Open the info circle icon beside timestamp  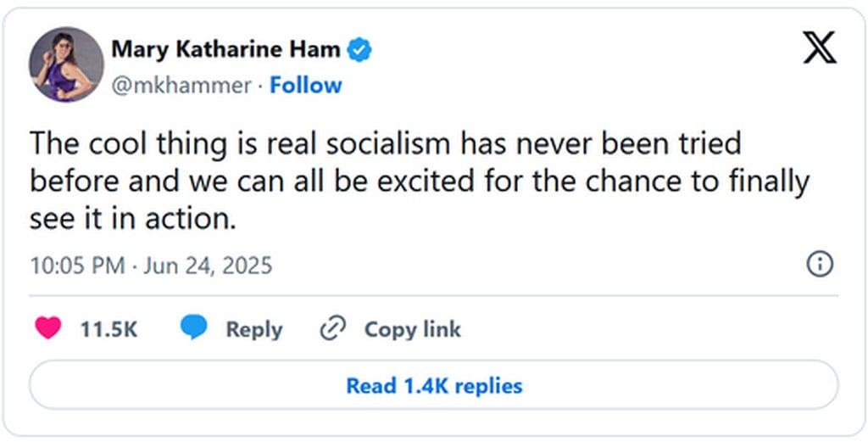(819, 265)
